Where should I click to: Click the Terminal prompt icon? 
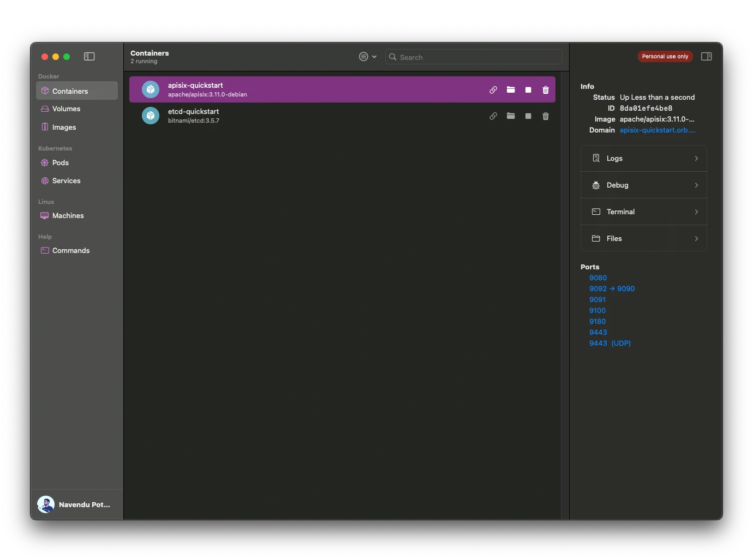point(596,212)
